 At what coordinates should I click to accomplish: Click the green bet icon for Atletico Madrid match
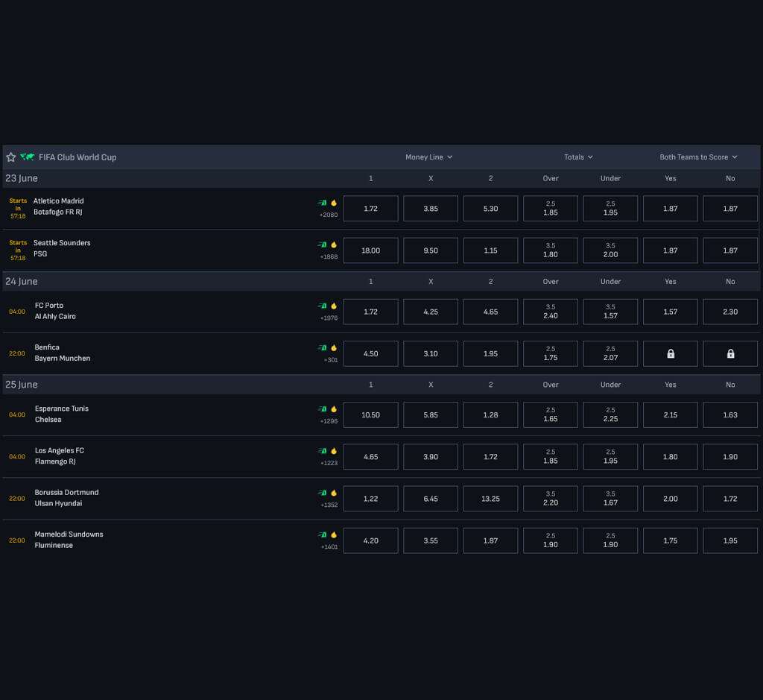(322, 203)
